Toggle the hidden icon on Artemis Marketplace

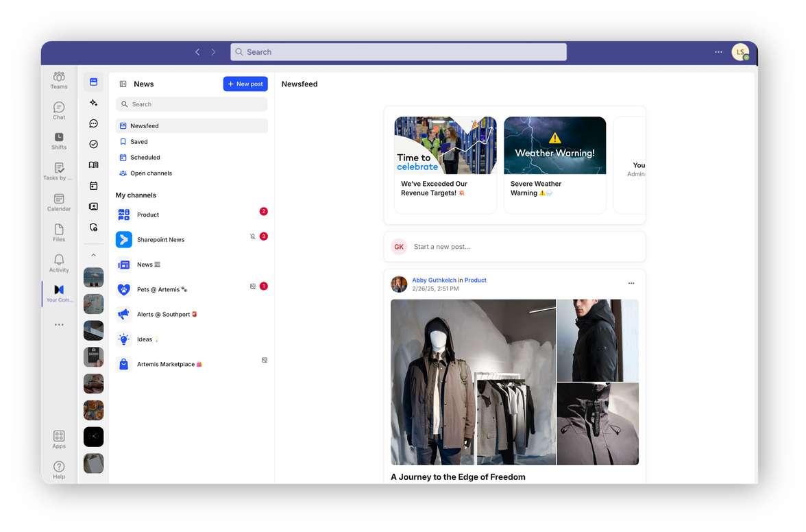pos(265,361)
